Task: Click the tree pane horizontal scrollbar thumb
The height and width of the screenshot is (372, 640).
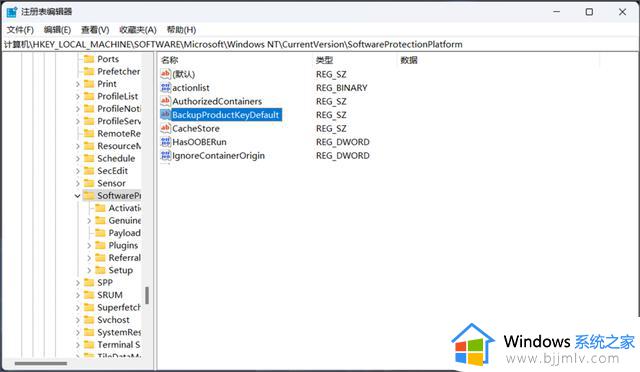Action: click(x=41, y=363)
